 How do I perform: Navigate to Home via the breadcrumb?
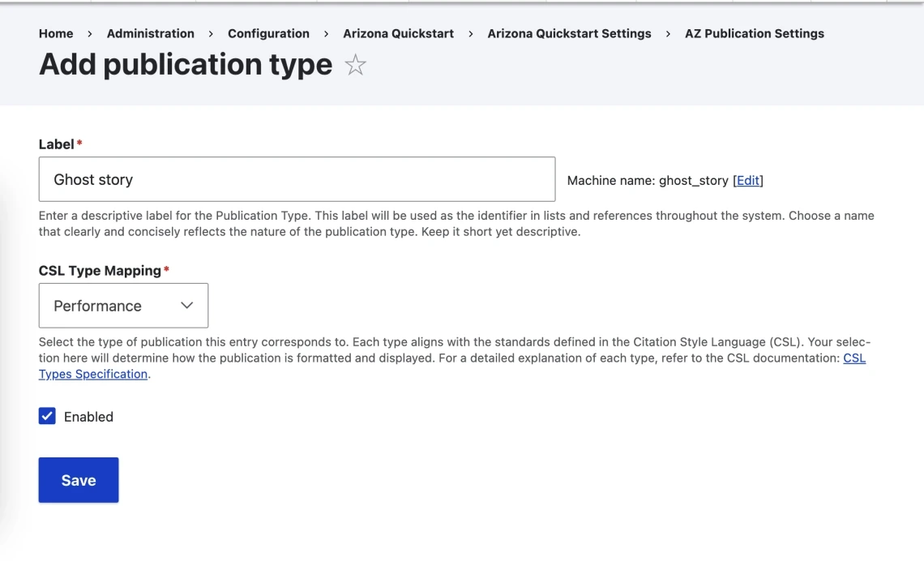pos(56,33)
